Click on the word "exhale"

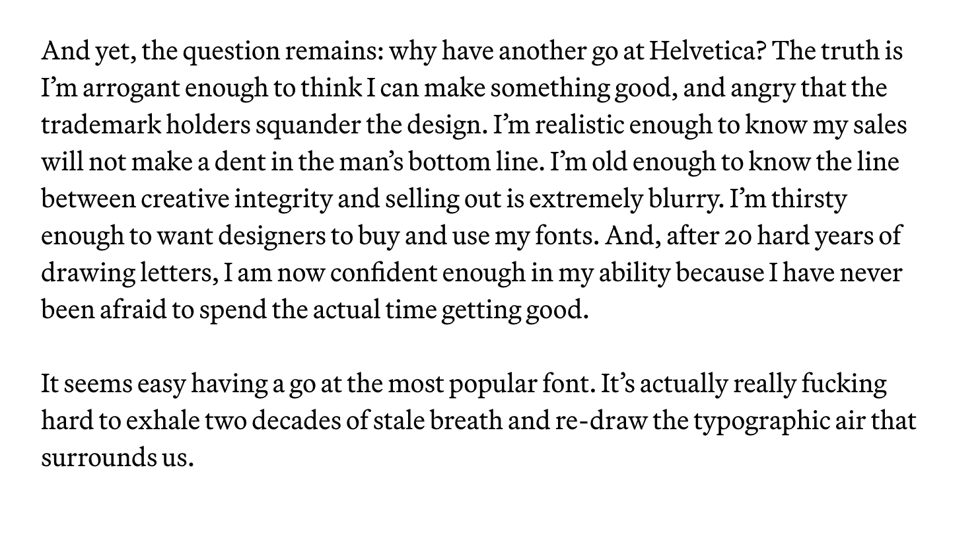pyautogui.click(x=162, y=421)
